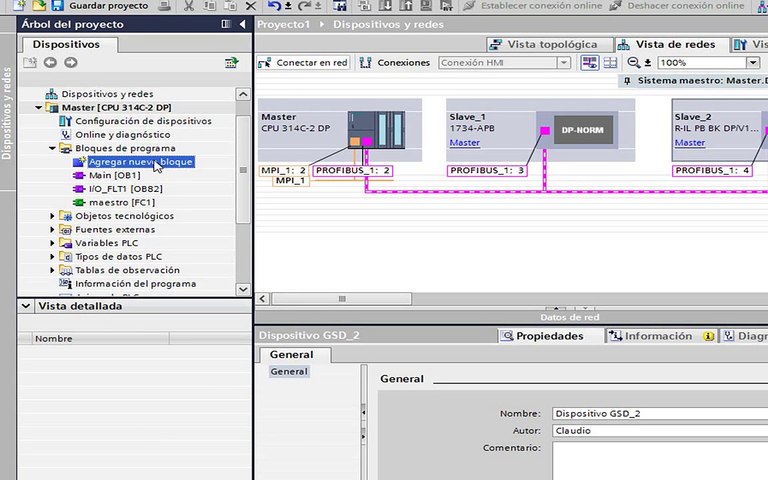Click project tree scroll down arrow

pos(243,289)
